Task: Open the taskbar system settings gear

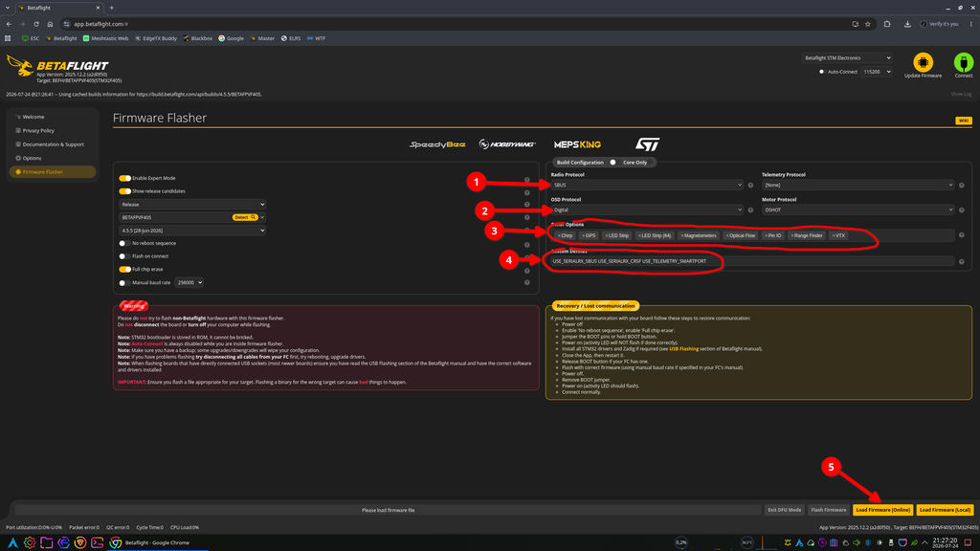Action: (x=30, y=543)
